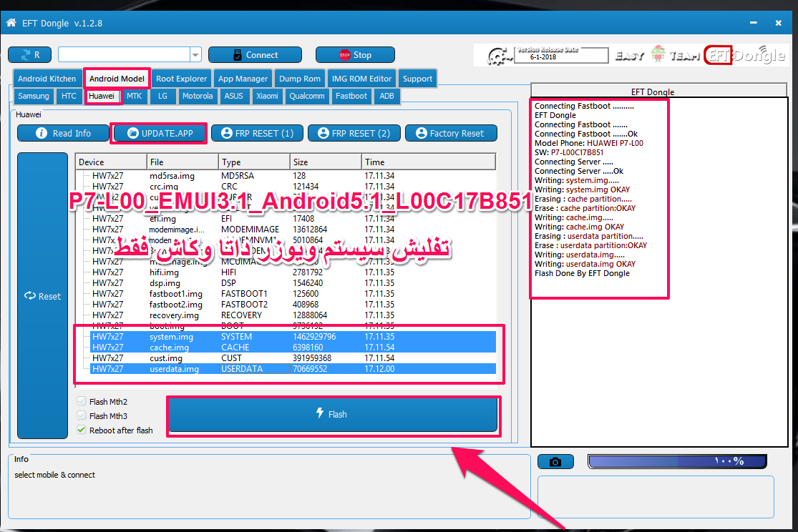Uncheck Reboot after flash checkbox
This screenshot has width=798, height=532.
[82, 430]
